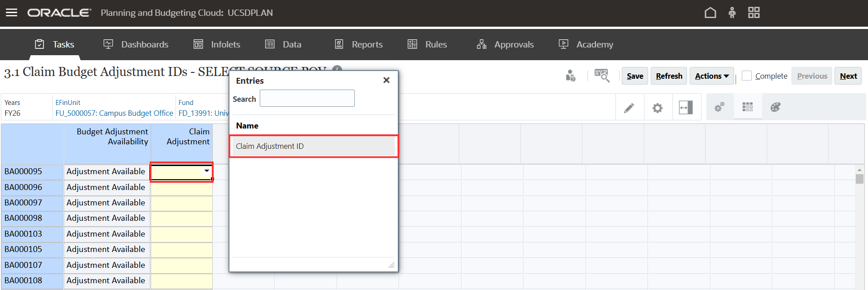Viewport: 868px width, 290px height.
Task: Open the business rules gears icon
Action: [719, 107]
